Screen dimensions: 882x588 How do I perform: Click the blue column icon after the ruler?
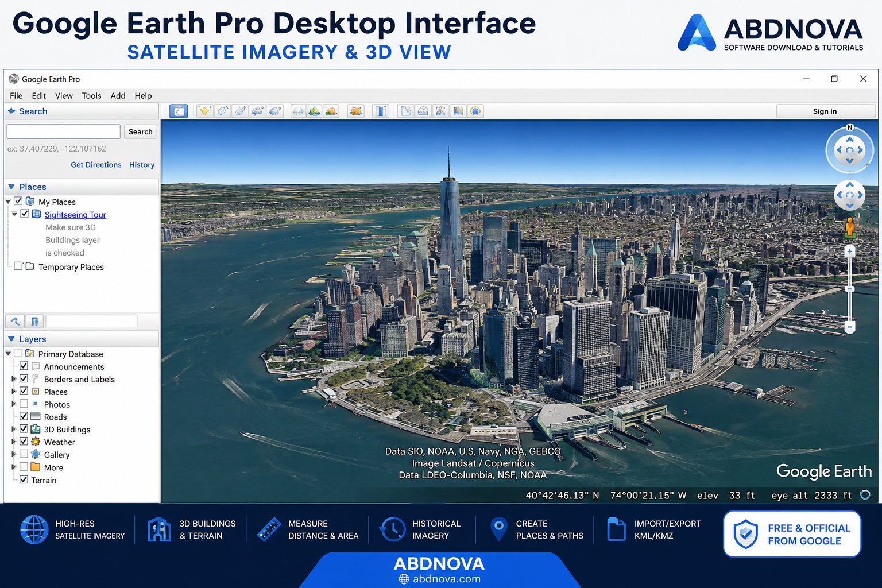381,111
